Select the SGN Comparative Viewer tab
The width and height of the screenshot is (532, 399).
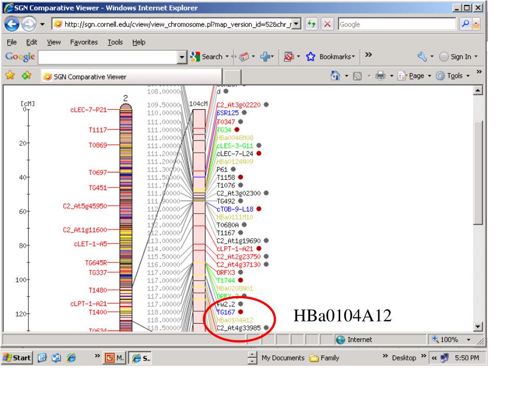(131, 77)
